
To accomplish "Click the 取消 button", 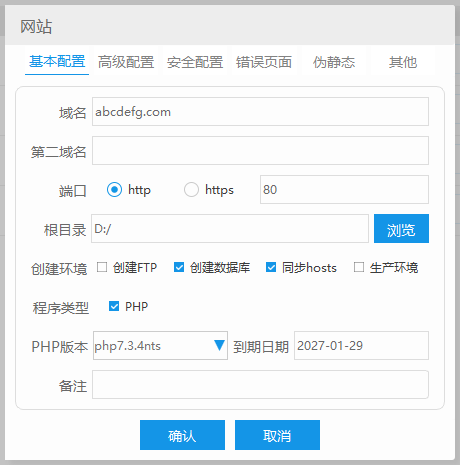I will (x=277, y=435).
